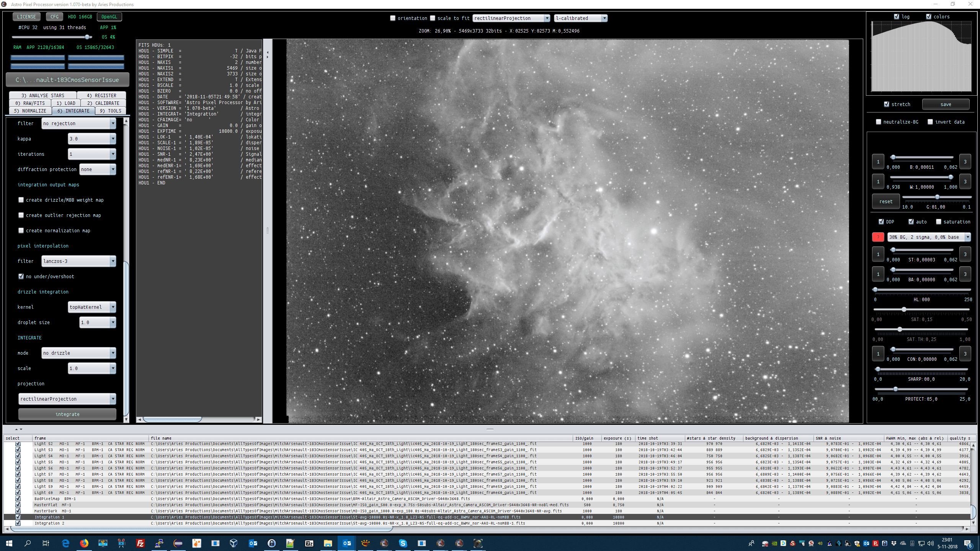Collapse FITS header panel with left arrow
980x551 pixels.
pyautogui.click(x=268, y=52)
